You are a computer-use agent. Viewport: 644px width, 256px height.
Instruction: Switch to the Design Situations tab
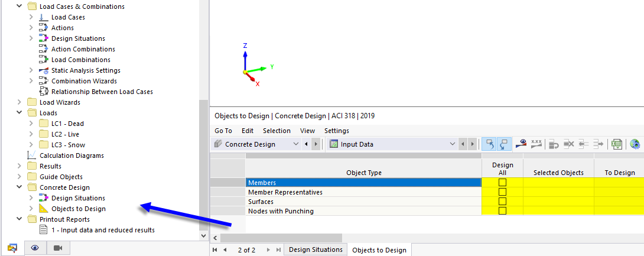click(x=316, y=249)
